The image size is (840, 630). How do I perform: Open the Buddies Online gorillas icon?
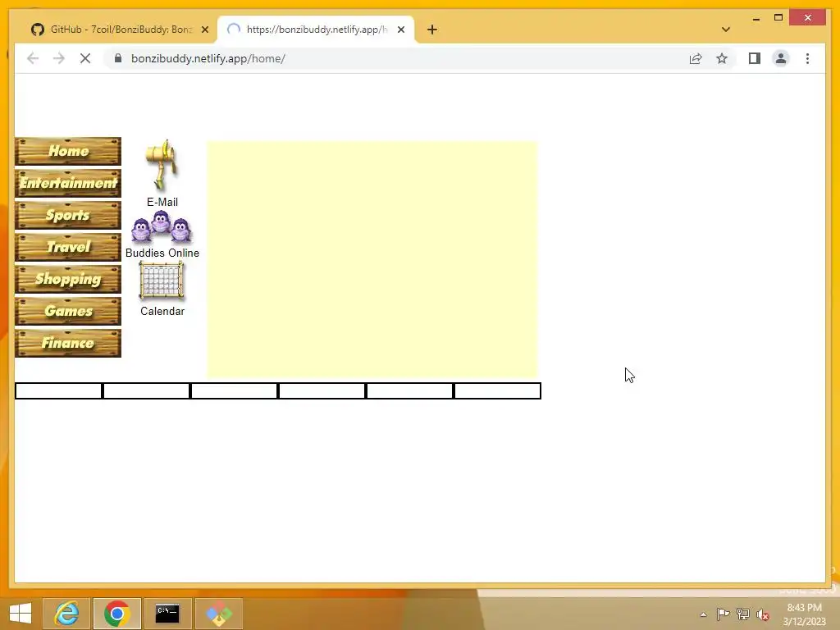[162, 226]
